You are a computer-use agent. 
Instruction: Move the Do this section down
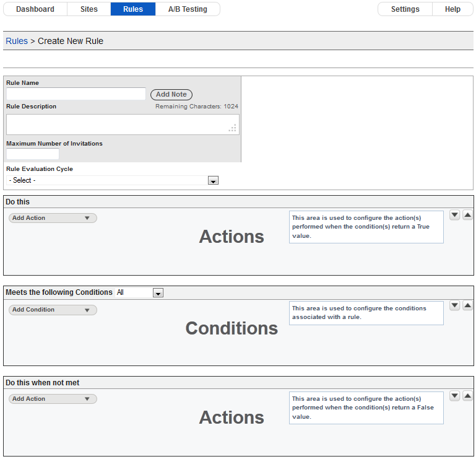[454, 215]
